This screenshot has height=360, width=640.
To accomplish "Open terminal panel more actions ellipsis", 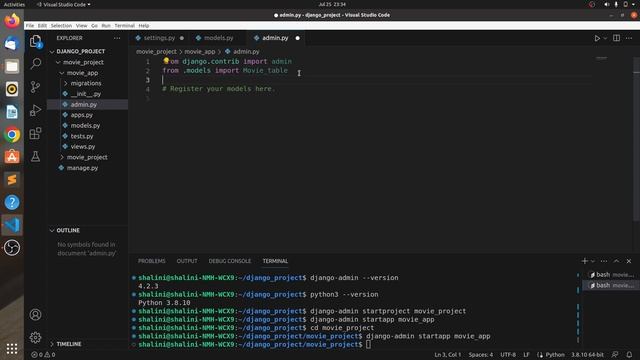I will [604, 261].
